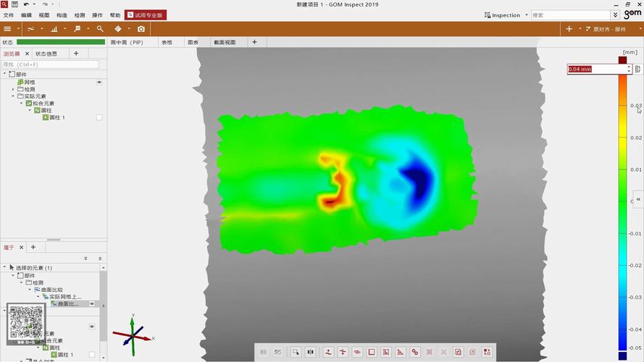Open the 检测 menu in menu bar
Viewport: 644px width, 362px height.
point(80,14)
